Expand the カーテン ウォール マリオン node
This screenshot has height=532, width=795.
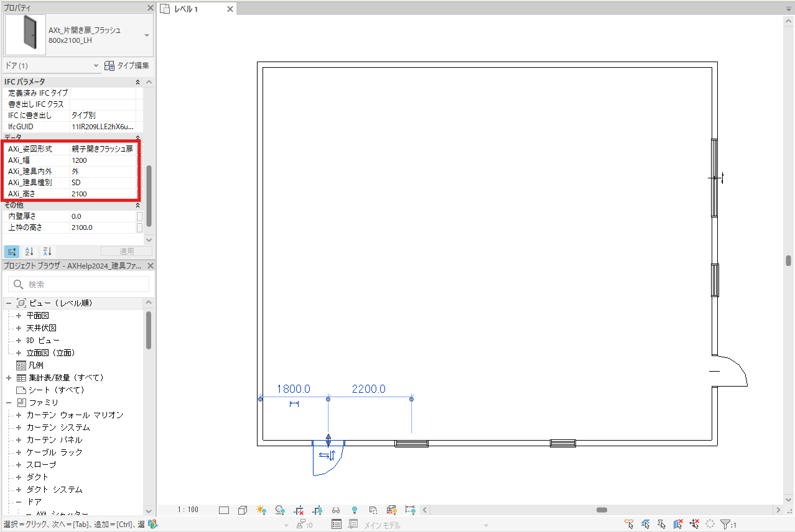19,415
